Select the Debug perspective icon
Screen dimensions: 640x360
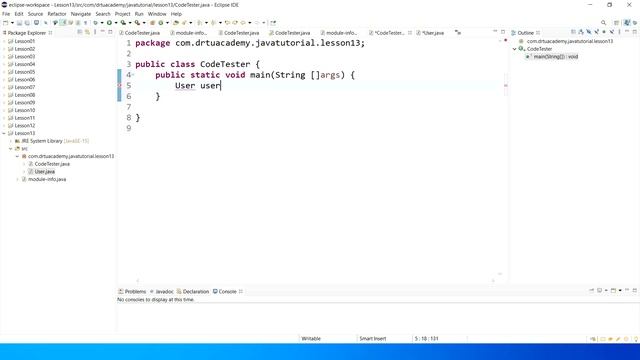tap(635, 23)
